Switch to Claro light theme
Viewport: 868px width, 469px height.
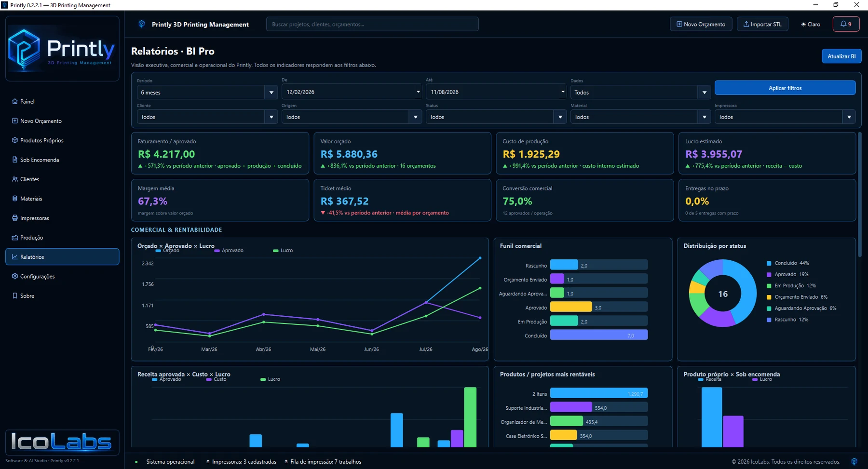point(811,24)
